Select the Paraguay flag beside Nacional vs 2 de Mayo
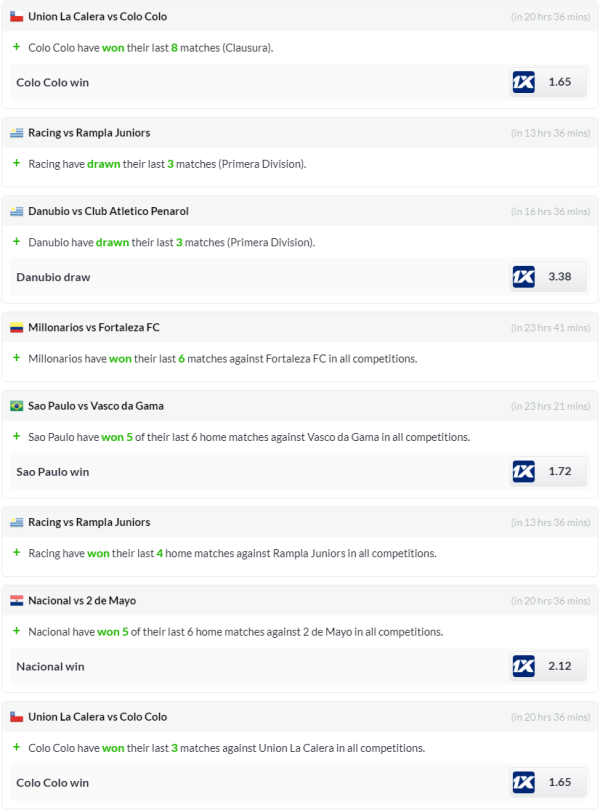This screenshot has height=810, width=600. (x=17, y=601)
